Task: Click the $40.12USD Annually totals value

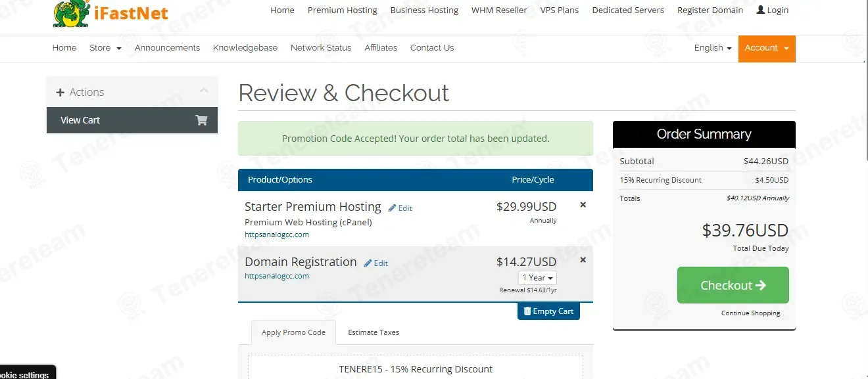Action: coord(758,198)
